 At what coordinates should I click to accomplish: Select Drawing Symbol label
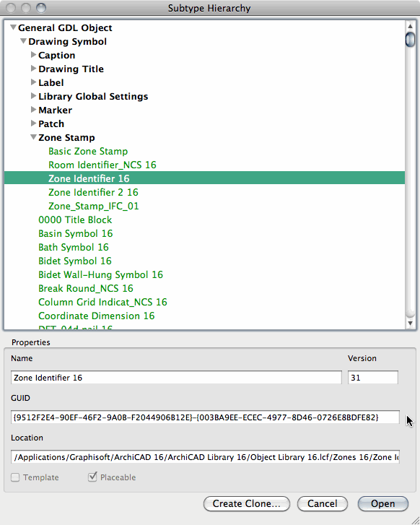coord(67,41)
